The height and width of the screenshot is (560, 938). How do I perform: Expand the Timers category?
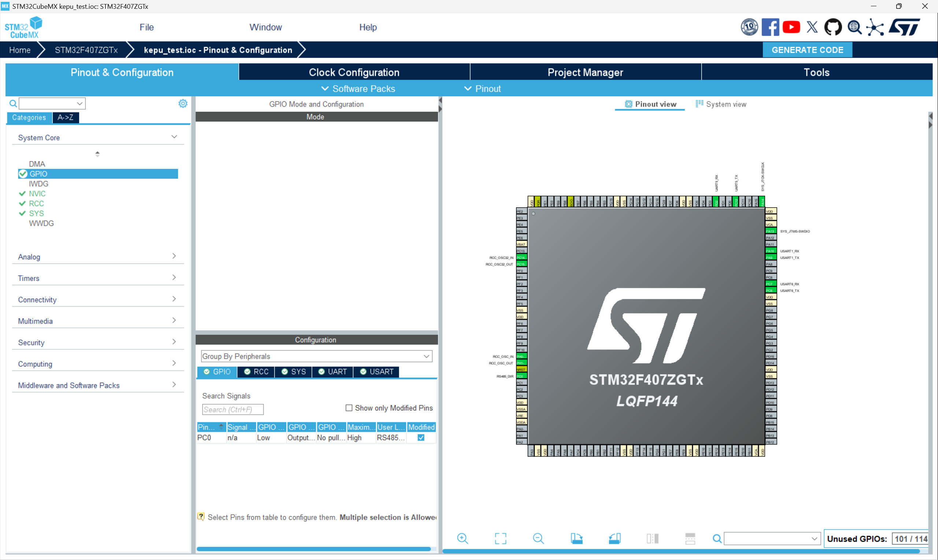(x=174, y=278)
